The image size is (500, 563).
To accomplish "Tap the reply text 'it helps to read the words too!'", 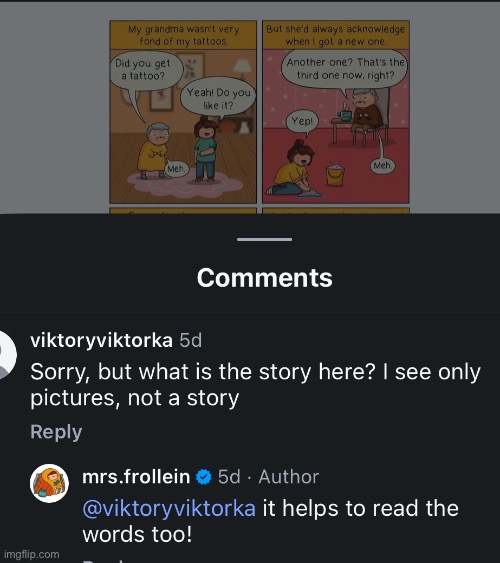I will tap(270, 521).
